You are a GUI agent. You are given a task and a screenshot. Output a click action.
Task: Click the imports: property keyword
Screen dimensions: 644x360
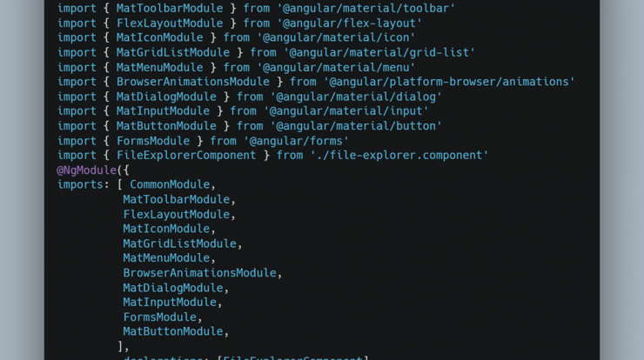pyautogui.click(x=84, y=184)
